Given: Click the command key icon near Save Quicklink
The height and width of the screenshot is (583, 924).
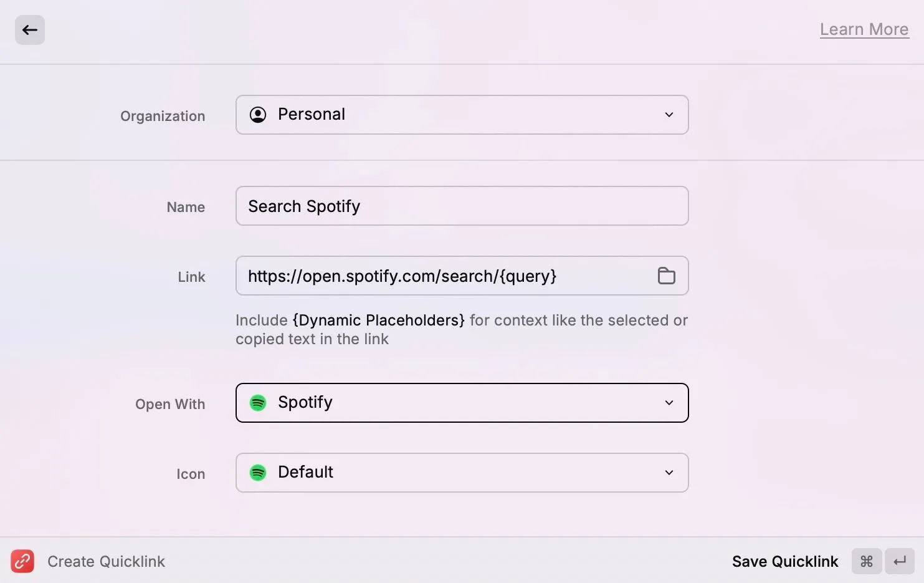Looking at the screenshot, I should (x=865, y=561).
